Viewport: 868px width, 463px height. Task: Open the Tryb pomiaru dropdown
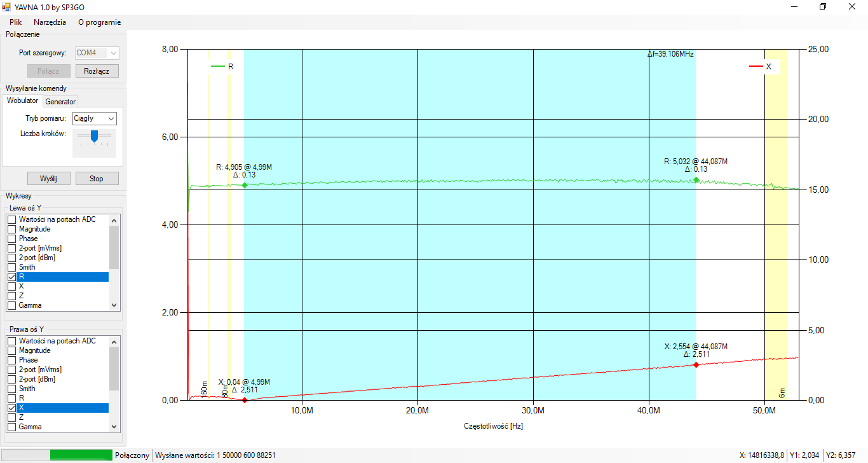(94, 118)
